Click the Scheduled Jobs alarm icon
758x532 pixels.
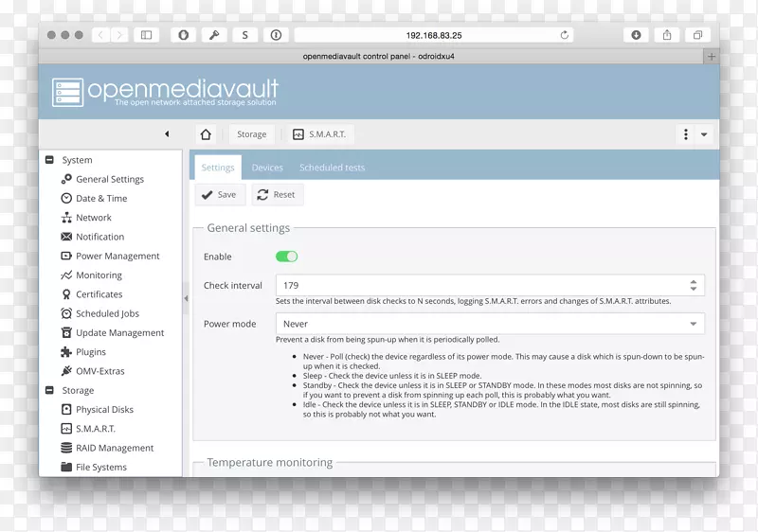coord(66,313)
